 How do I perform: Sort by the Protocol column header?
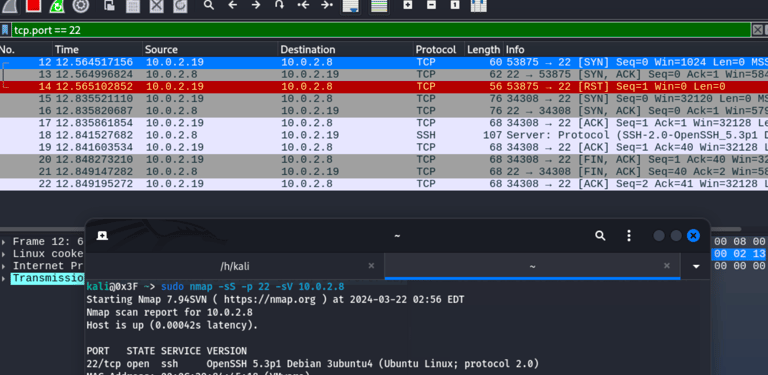point(439,49)
